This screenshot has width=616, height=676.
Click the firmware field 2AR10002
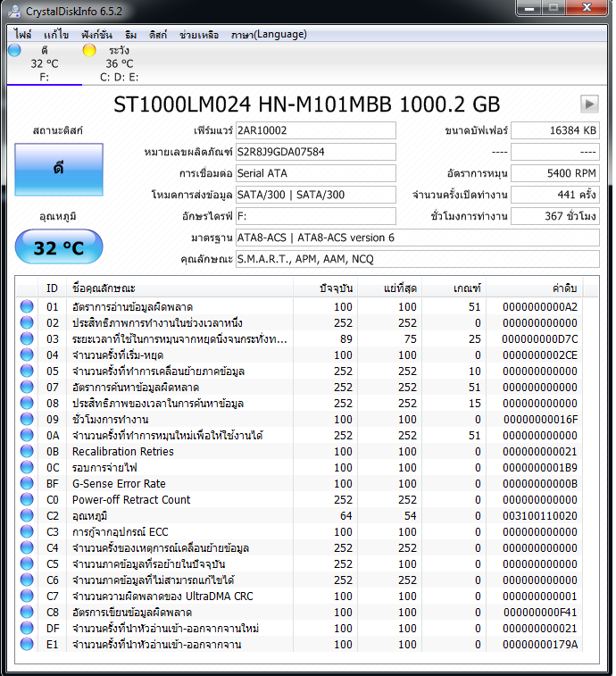(x=315, y=130)
